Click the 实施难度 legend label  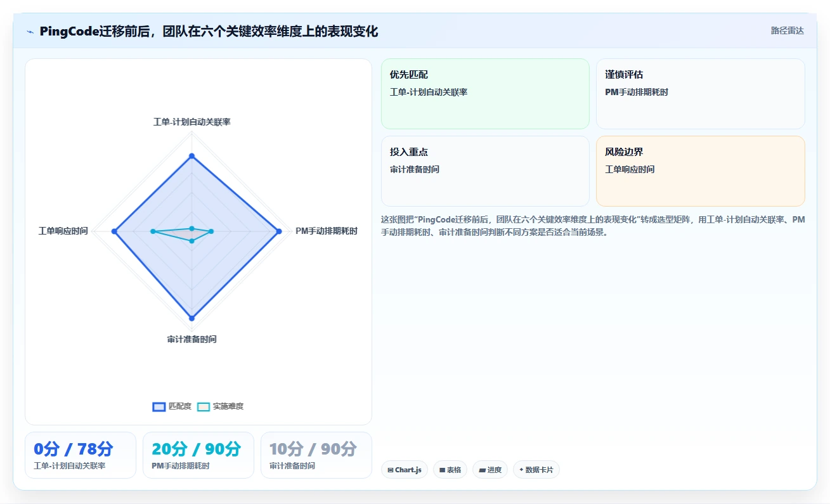coord(228,406)
